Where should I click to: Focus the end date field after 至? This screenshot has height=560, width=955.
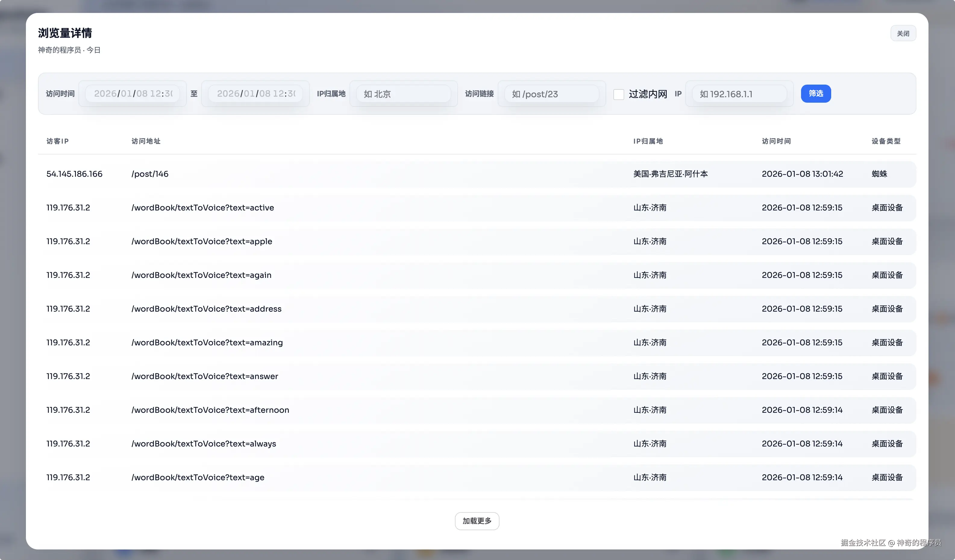point(256,94)
